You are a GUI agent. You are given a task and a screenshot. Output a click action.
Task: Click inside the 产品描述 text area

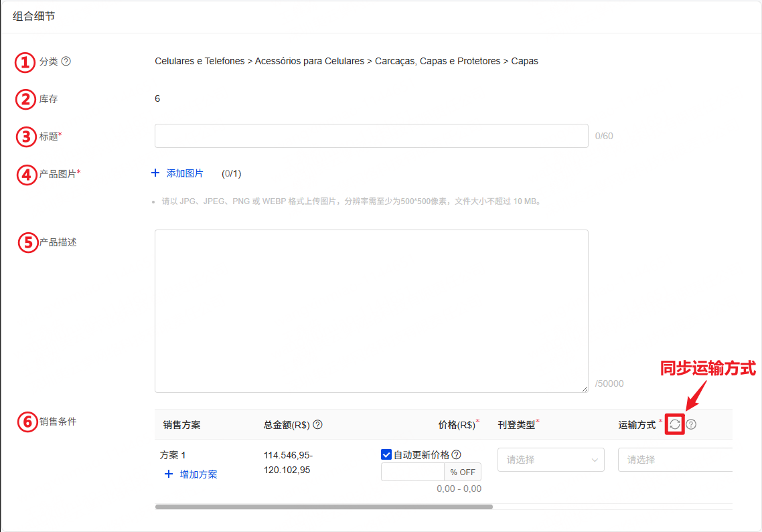pyautogui.click(x=371, y=311)
